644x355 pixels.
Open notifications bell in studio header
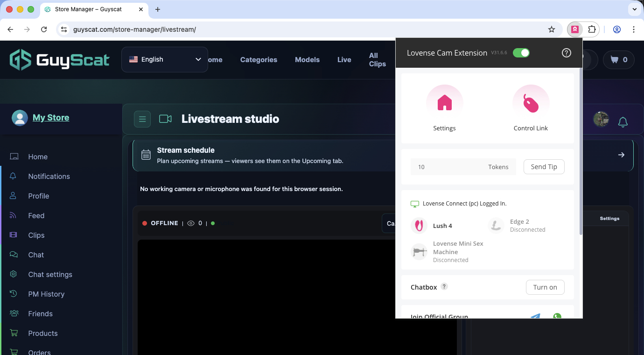(623, 122)
